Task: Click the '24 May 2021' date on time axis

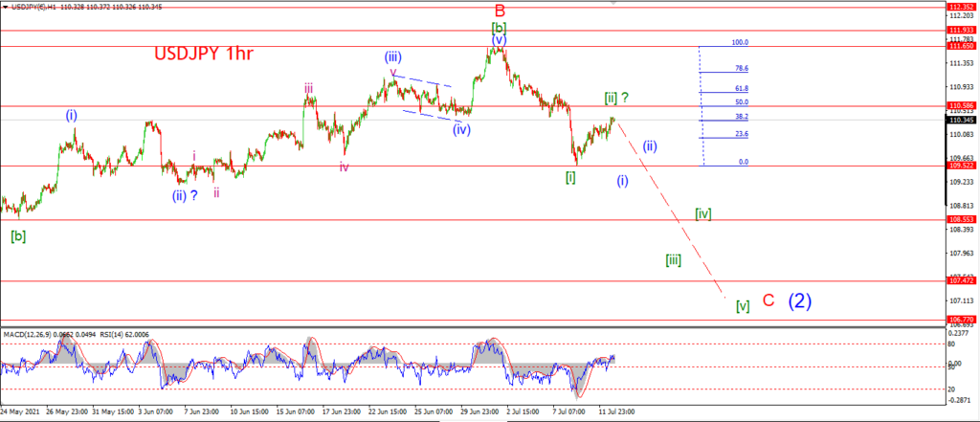Action: (19, 412)
